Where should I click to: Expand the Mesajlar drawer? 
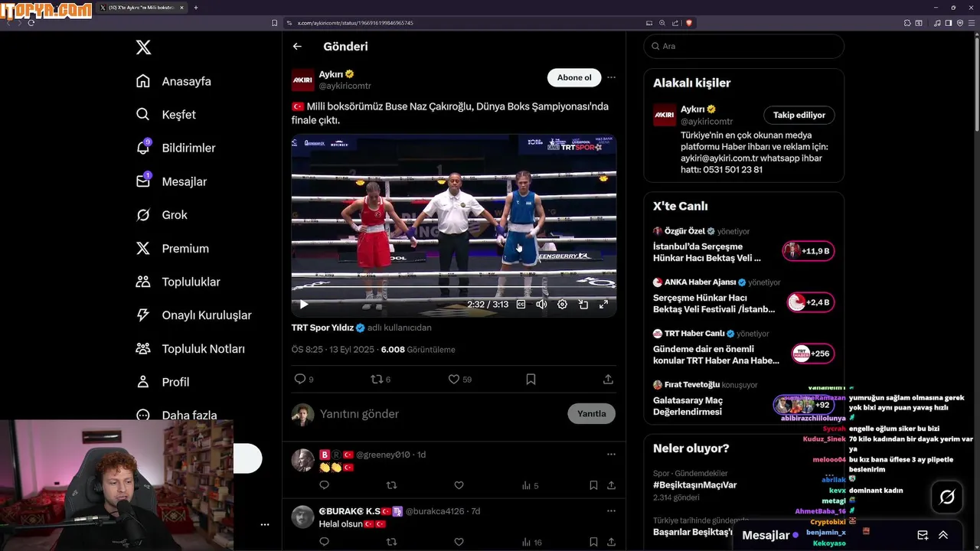pyautogui.click(x=943, y=536)
